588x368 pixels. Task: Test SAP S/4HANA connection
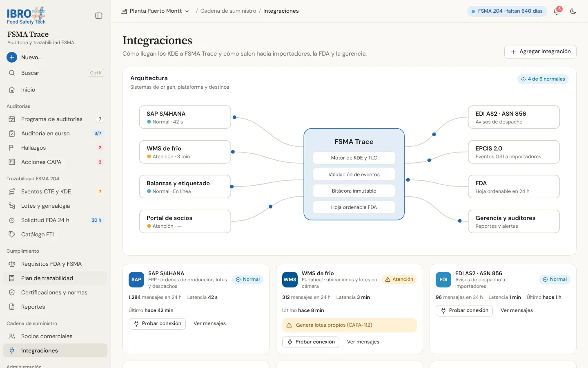click(x=157, y=323)
